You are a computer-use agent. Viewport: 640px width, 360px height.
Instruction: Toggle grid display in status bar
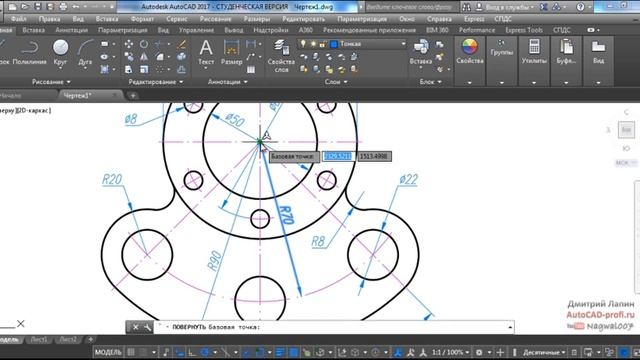point(131,352)
